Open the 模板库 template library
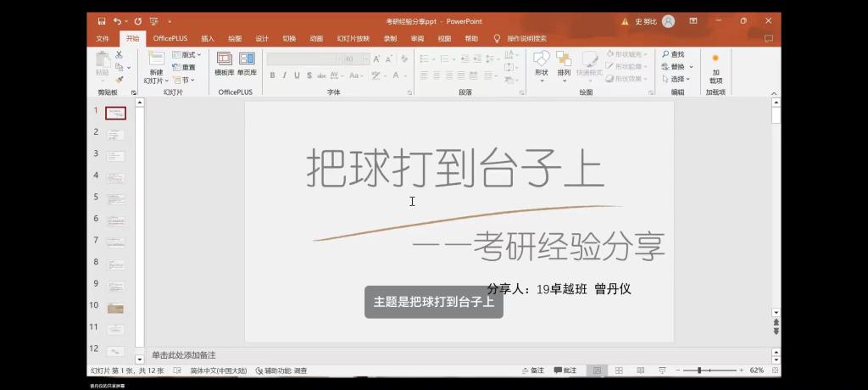868x390 pixels. click(x=225, y=64)
